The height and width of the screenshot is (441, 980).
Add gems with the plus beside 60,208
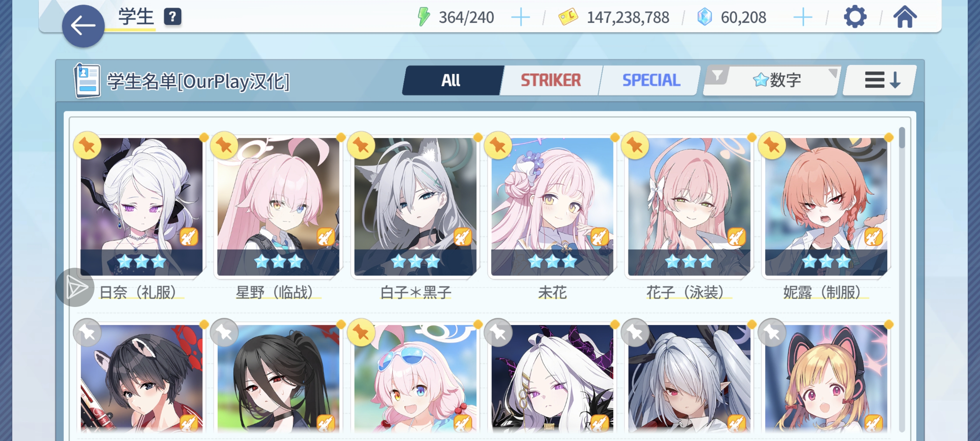[x=803, y=17]
